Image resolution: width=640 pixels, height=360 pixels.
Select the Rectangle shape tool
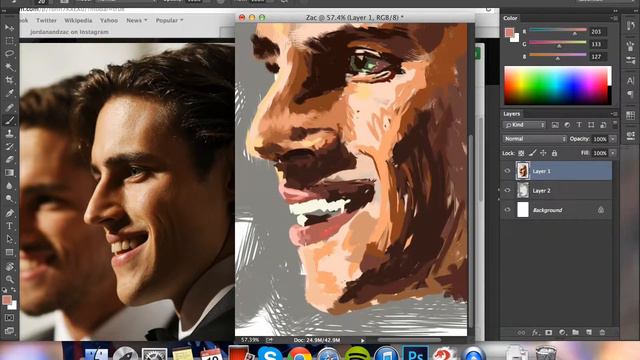pyautogui.click(x=9, y=252)
